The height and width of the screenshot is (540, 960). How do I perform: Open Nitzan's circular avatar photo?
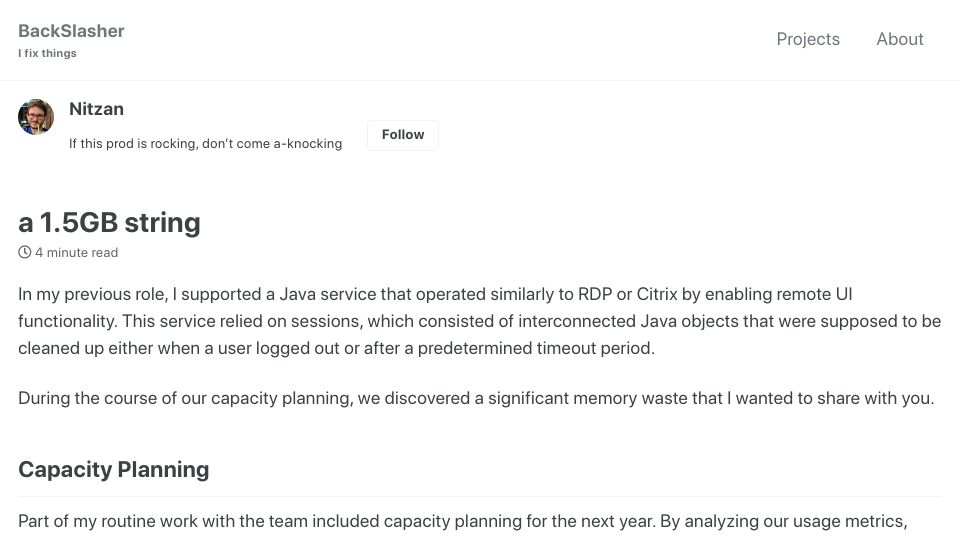[36, 116]
